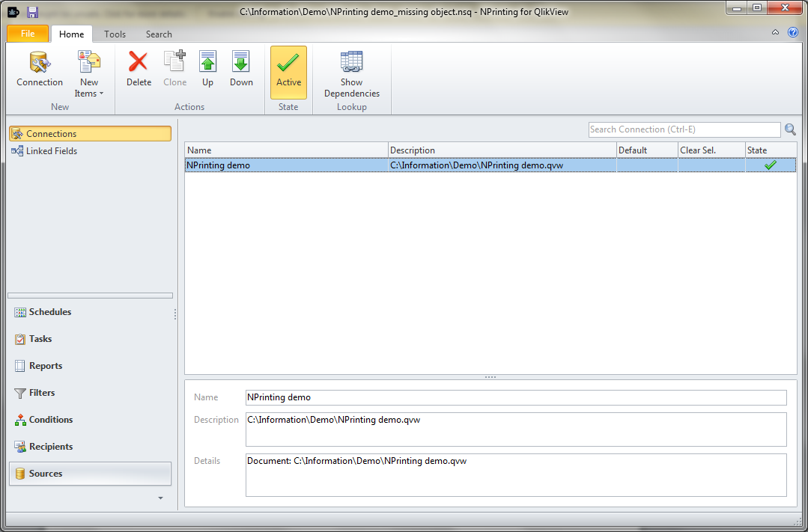Open the Sources section
The image size is (808, 532).
click(90, 474)
